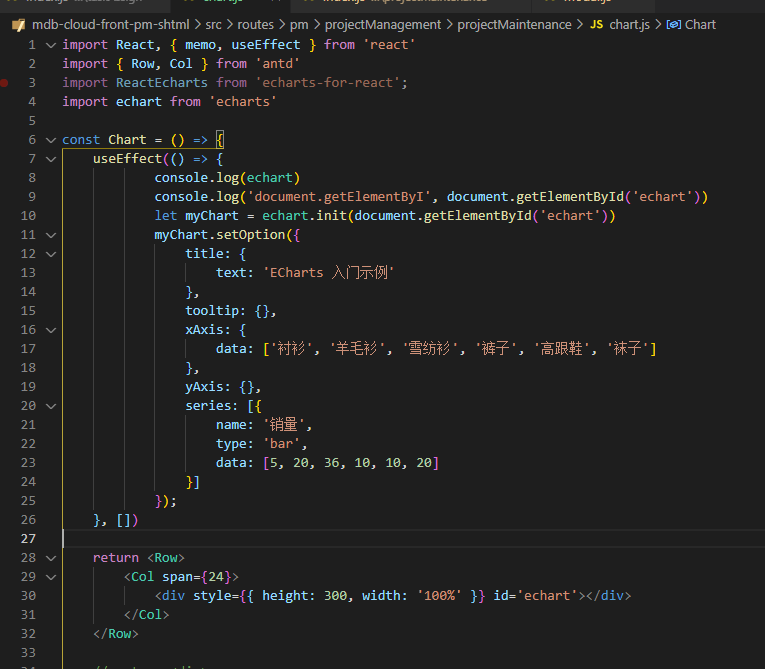Image resolution: width=765 pixels, height=669 pixels.
Task: Click id='echart' attribute on line 30
Action: click(535, 596)
